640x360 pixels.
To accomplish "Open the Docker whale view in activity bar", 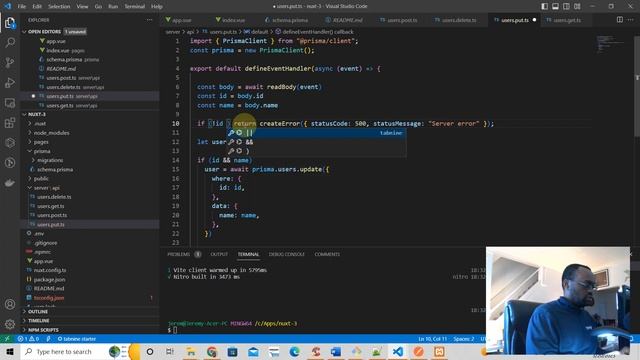I will [x=10, y=183].
